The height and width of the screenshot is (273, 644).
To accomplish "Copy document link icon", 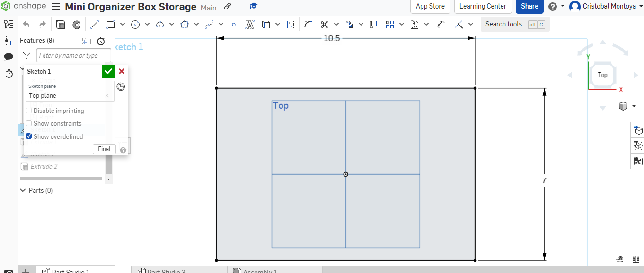I will [228, 6].
